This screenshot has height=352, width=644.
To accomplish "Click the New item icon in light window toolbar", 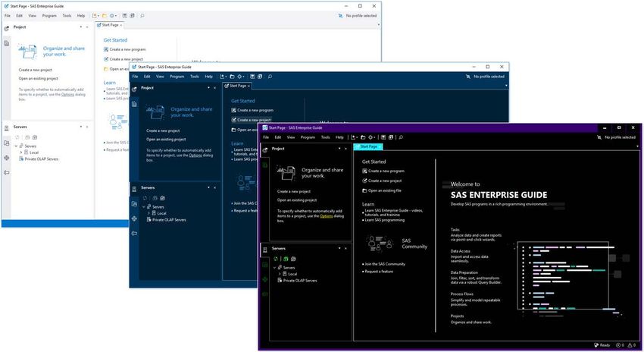I will 95,16.
